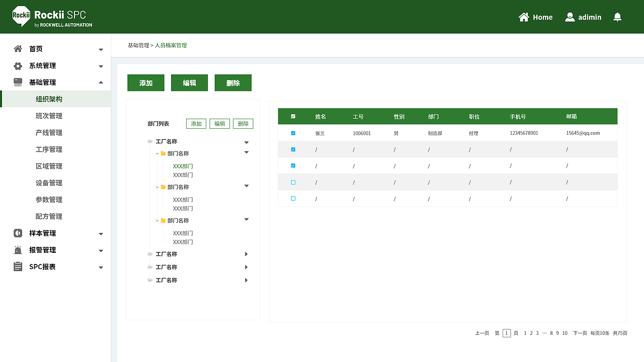Click the 手机号 column header
This screenshot has width=644, height=362.
(518, 117)
